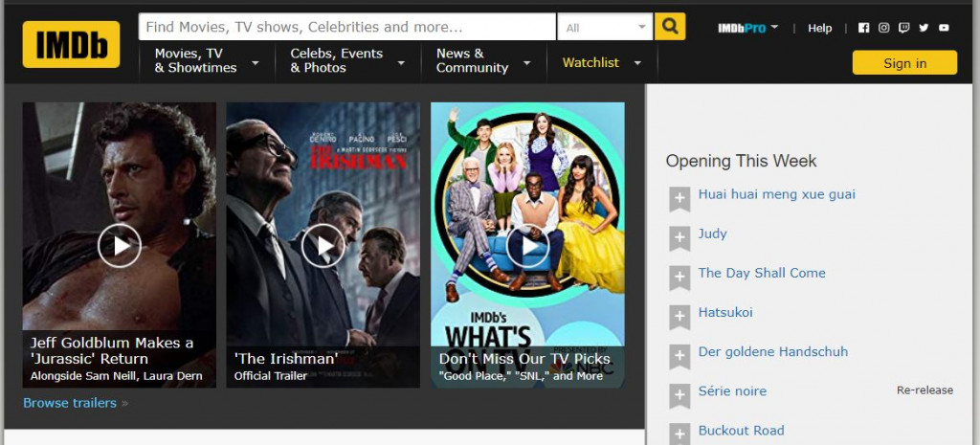Add Huai huai meng xue guai to watchlist
Image resolution: width=980 pixels, height=445 pixels.
tap(679, 199)
